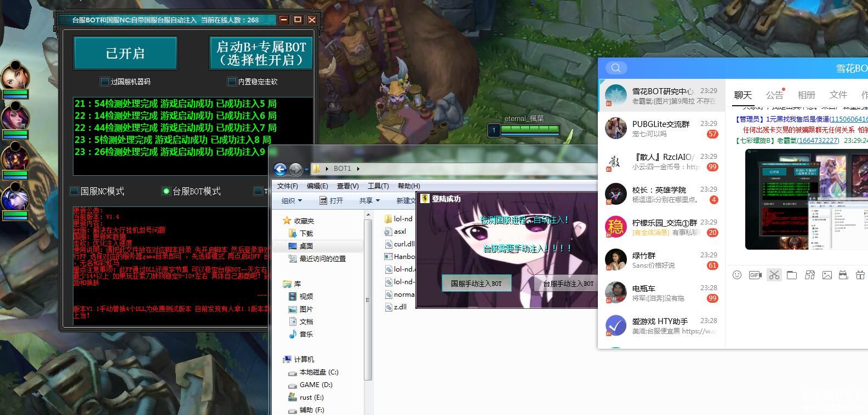Select the 国服NC模式 mode checkbox
Image resolution: width=868 pixels, height=415 pixels.
click(74, 191)
